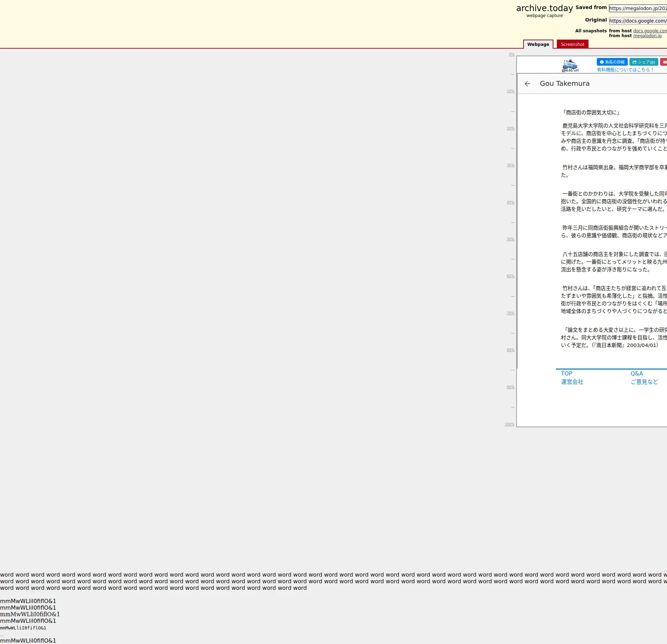The width and height of the screenshot is (667, 644).
Task: Click the 有料機能についてはこちら link
Action: coord(625,70)
